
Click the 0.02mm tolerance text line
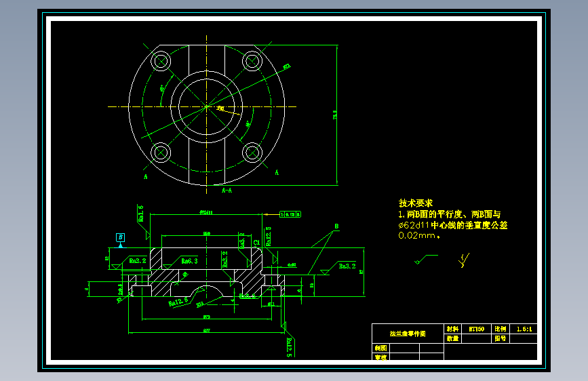(x=419, y=235)
